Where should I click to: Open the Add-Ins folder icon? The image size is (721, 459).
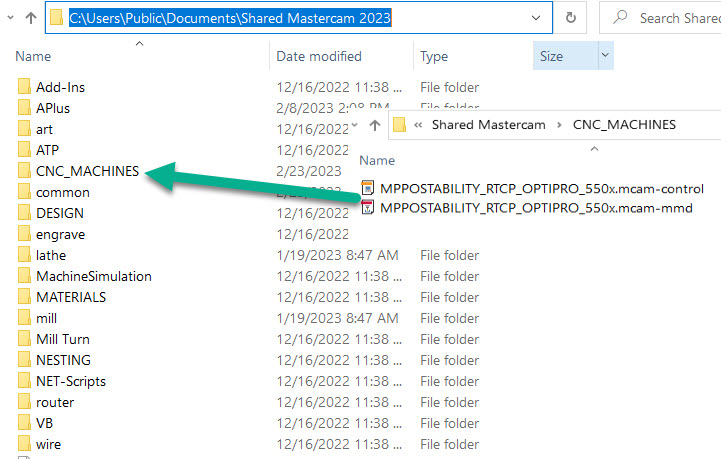[24, 86]
